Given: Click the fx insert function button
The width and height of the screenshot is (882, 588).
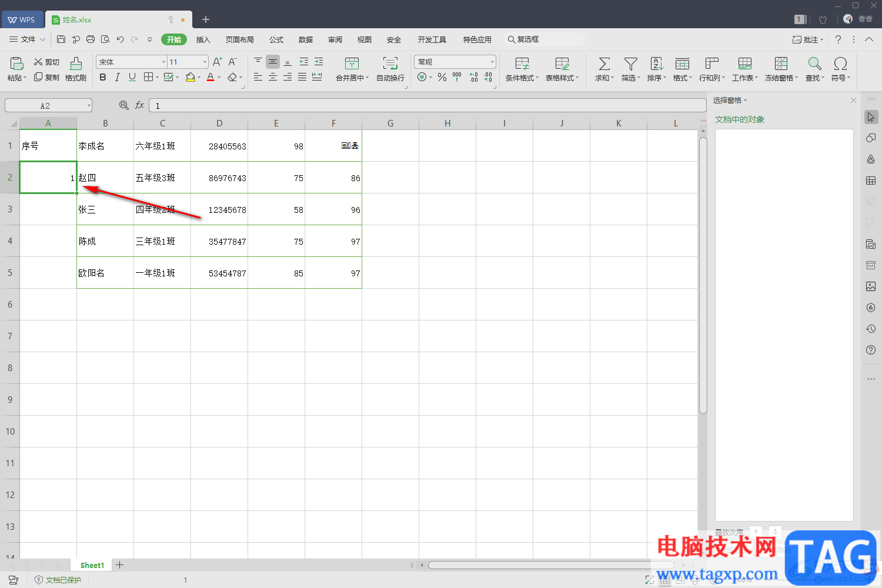Looking at the screenshot, I should [139, 105].
